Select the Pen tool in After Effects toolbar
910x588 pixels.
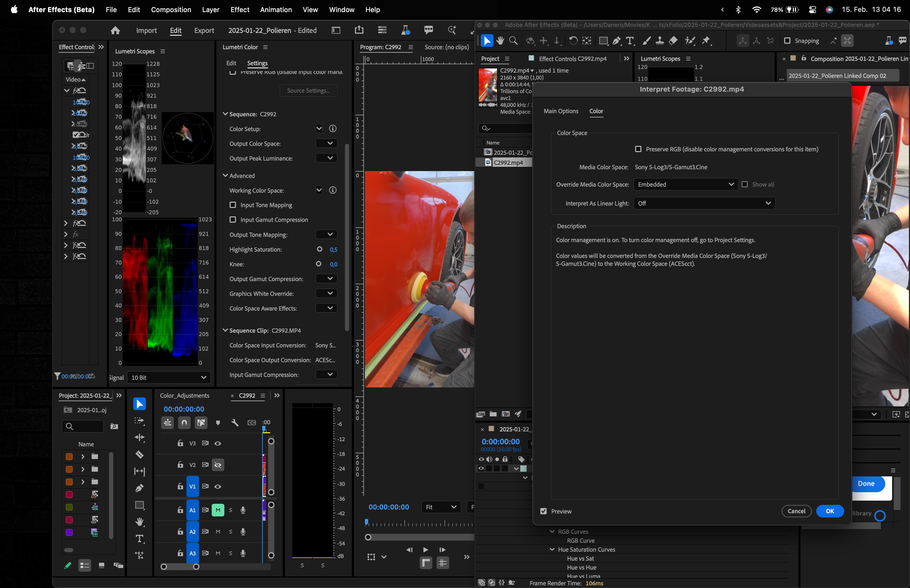(x=616, y=41)
